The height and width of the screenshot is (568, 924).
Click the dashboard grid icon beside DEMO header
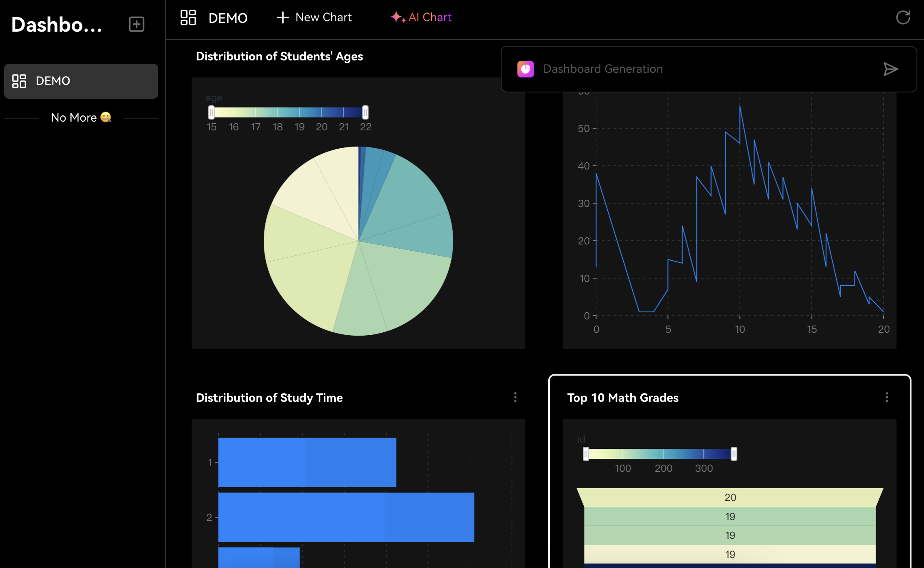pos(188,17)
